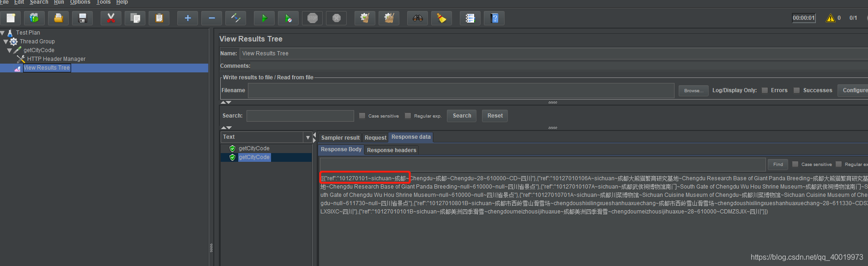Toggle the Successes checkbox
Screen dimensions: 868x266
[796, 90]
